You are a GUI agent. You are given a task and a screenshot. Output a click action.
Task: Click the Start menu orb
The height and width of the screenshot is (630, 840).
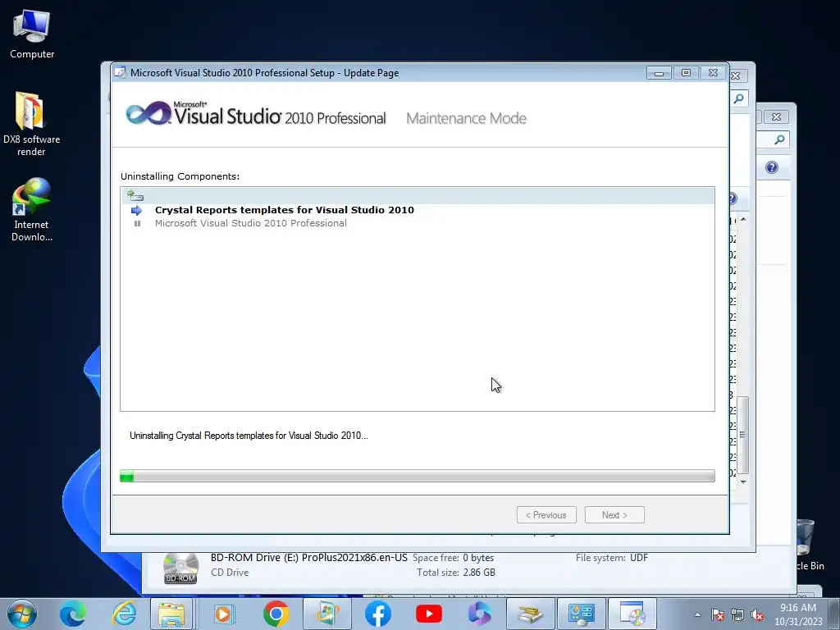(x=22, y=614)
